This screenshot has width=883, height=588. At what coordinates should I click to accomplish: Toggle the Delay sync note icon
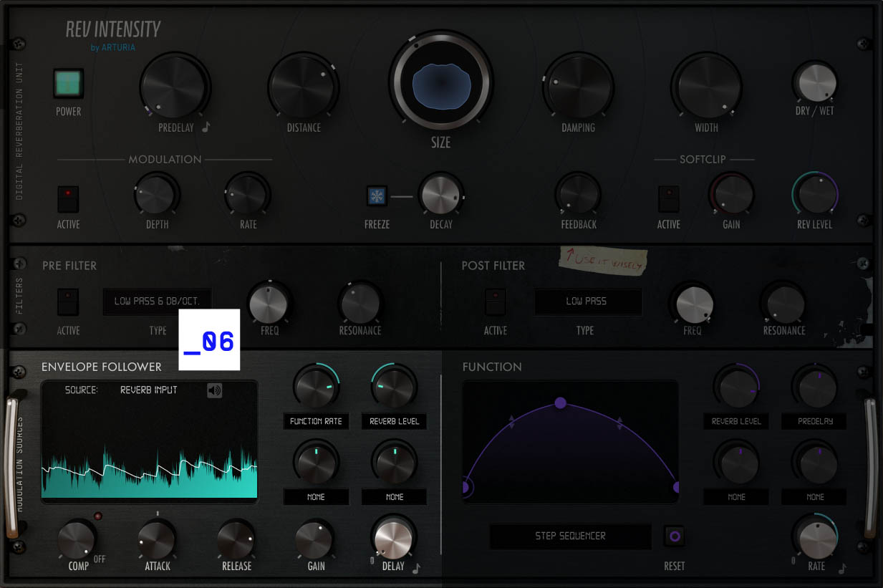click(x=416, y=568)
